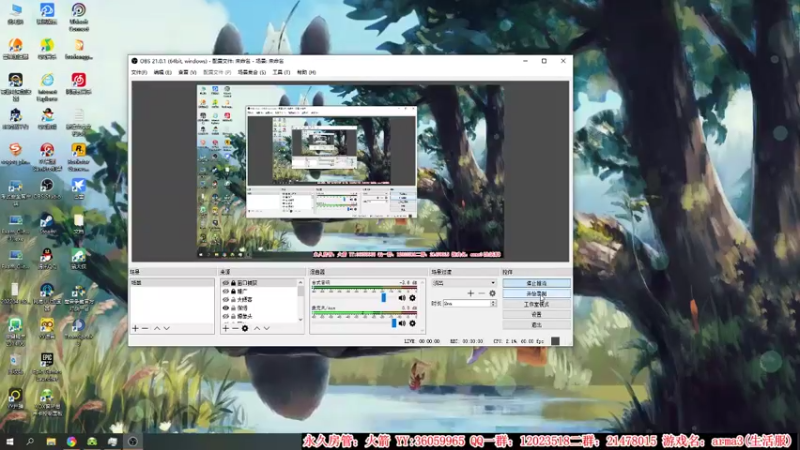
Task: Move selected source up in Sources
Action: click(257, 328)
